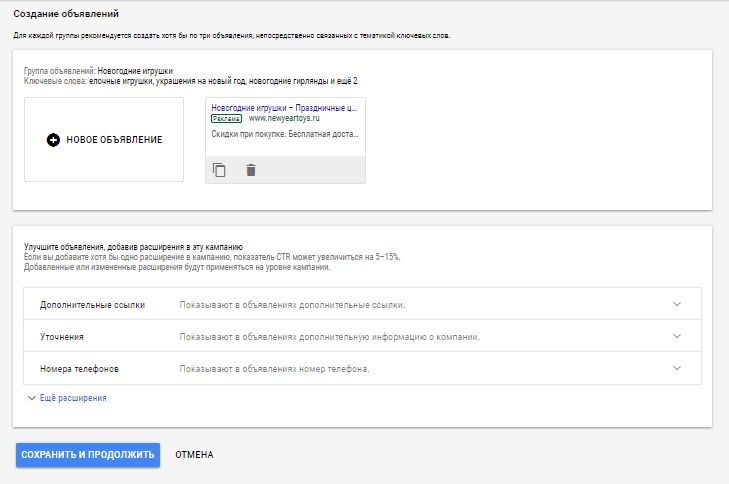
Task: Select the Номера телефонов row label
Action: click(x=79, y=369)
